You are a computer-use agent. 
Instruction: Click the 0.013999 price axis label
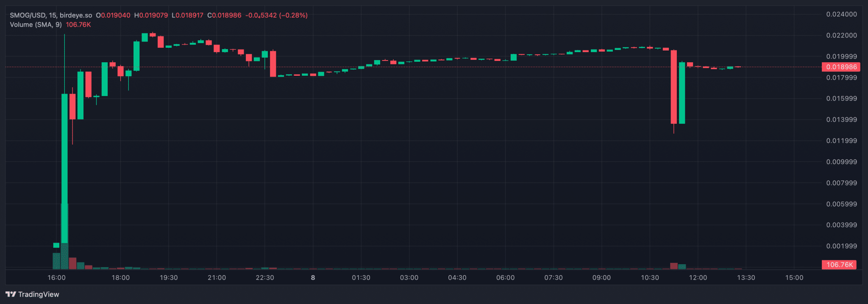[x=841, y=119]
